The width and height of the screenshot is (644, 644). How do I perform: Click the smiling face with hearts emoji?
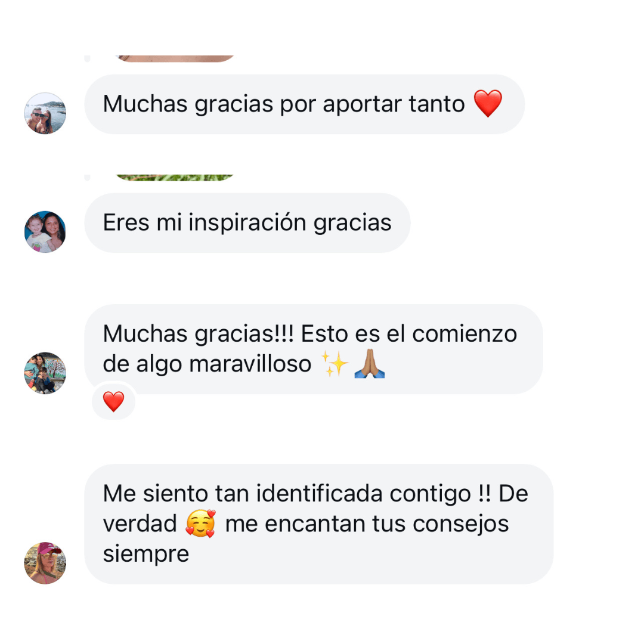pos(200,524)
